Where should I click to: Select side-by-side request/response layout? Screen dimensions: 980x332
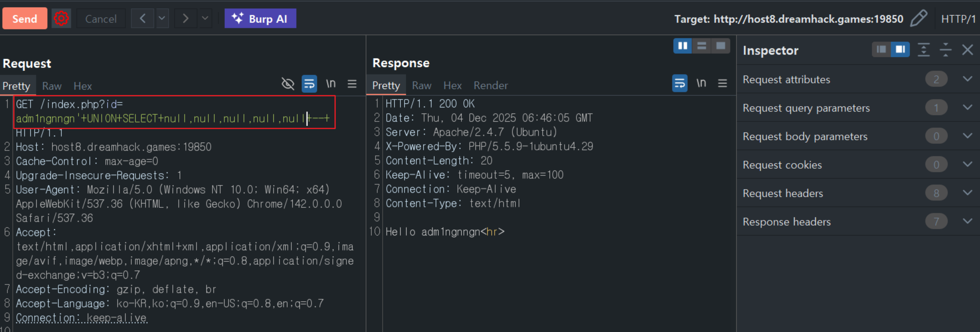click(x=682, y=46)
